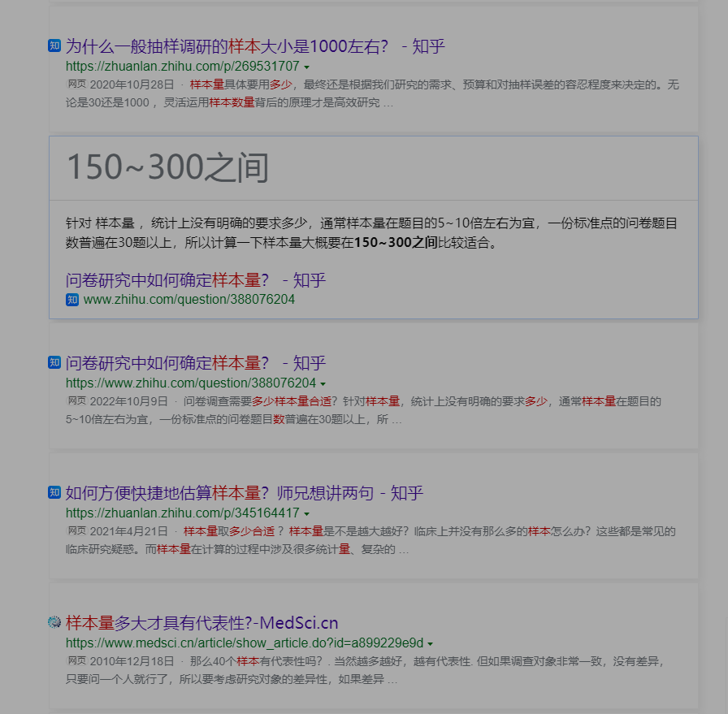Click the Zhihu icon inside the featured answer box
Screen dimensions: 728x714
[x=72, y=300]
